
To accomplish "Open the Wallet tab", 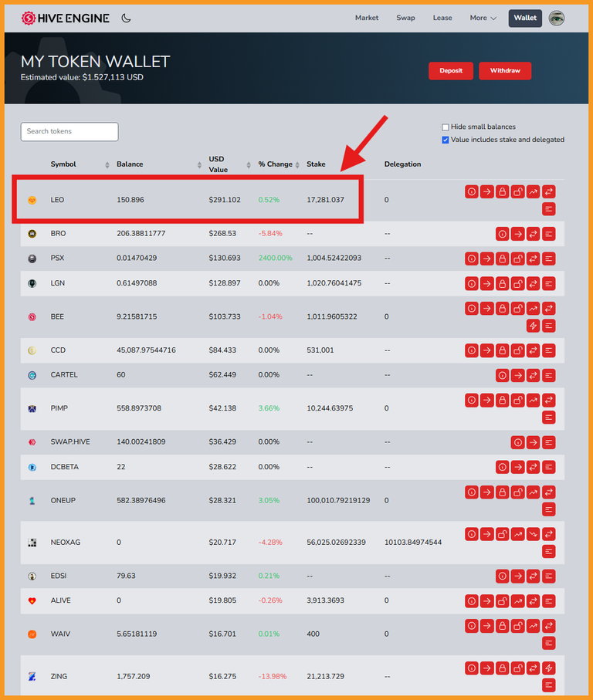I will pyautogui.click(x=525, y=19).
